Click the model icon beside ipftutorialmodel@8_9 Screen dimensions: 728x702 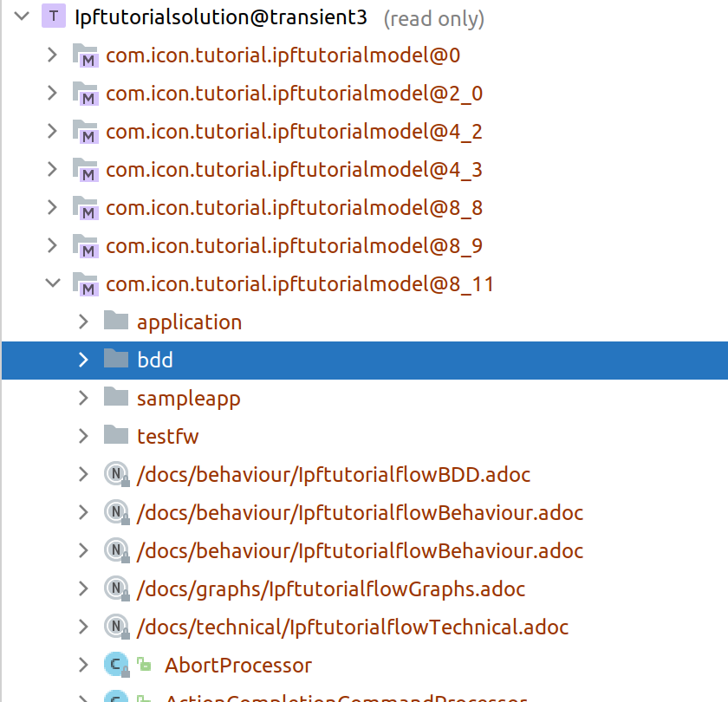(85, 246)
